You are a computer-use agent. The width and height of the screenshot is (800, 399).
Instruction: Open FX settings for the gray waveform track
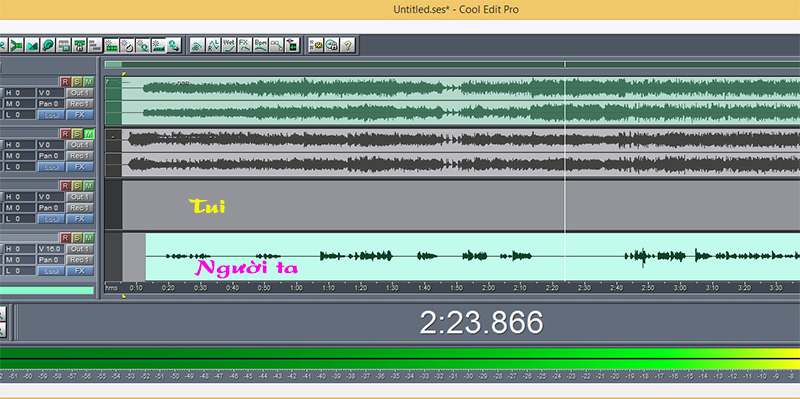(80, 167)
